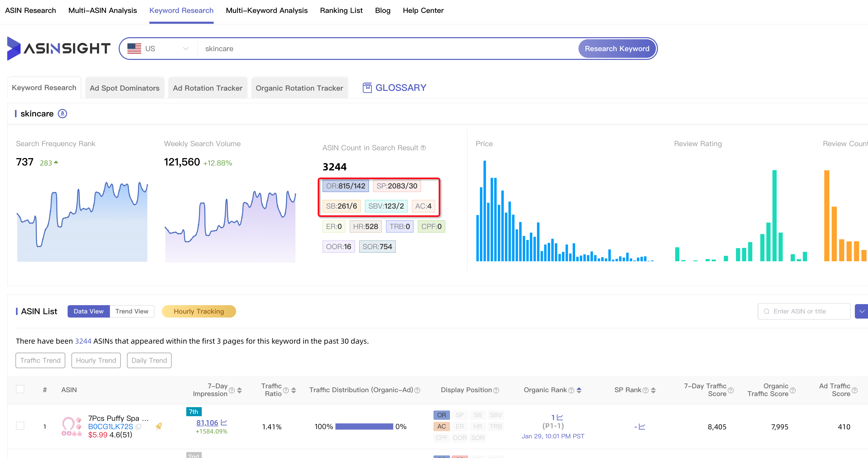The height and width of the screenshot is (458, 868).
Task: Click trend chart icon next to 81,106
Action: [x=224, y=423]
